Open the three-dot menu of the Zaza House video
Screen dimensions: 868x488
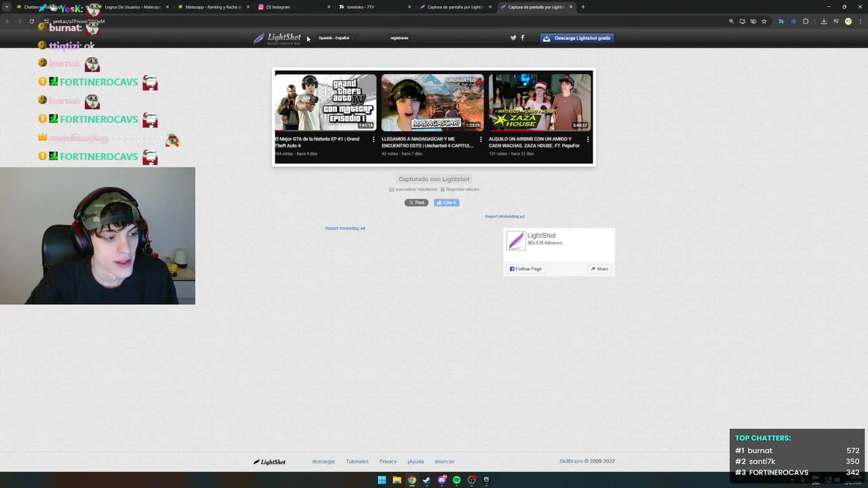coord(588,140)
